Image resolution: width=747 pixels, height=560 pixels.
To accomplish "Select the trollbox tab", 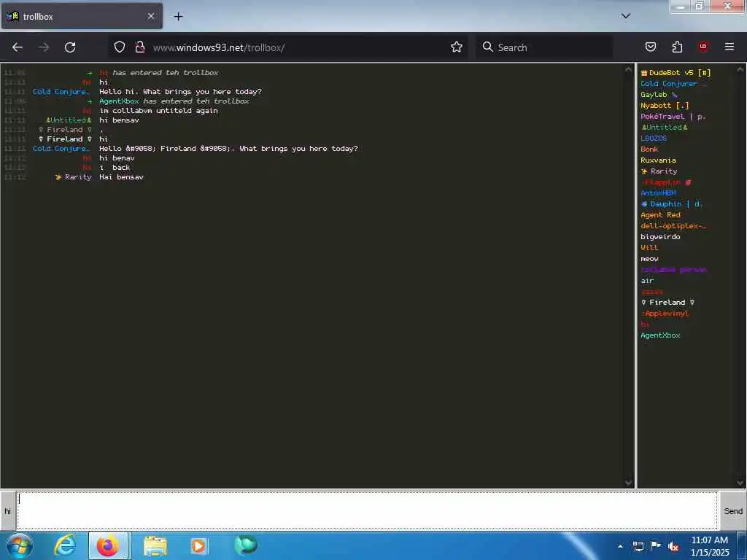I will (x=82, y=16).
